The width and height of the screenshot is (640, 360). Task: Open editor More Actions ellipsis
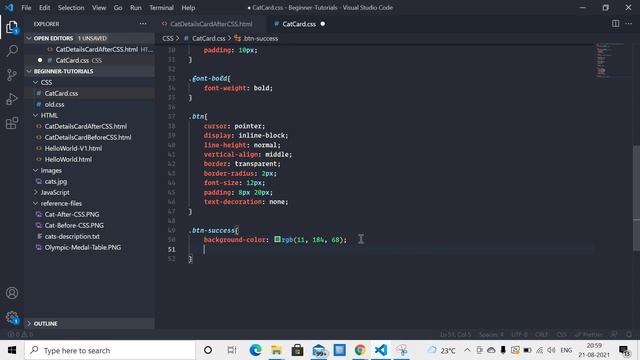(629, 24)
